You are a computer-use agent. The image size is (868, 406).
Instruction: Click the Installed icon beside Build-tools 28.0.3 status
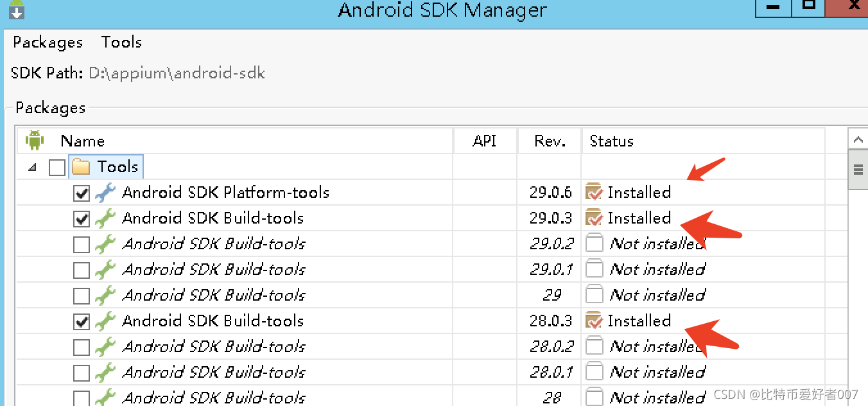click(x=594, y=320)
